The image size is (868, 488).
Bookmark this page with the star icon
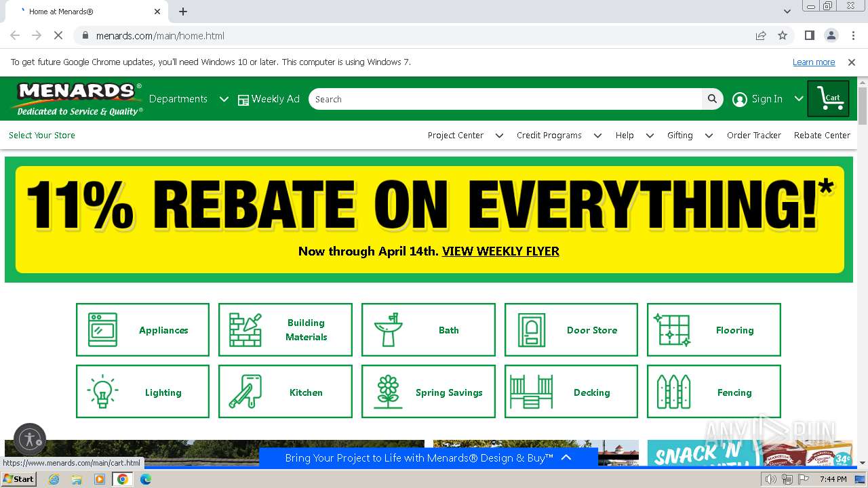click(783, 35)
